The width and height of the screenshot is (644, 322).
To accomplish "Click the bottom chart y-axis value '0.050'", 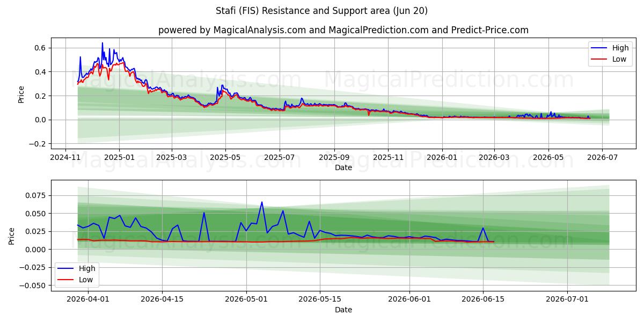I will coord(36,214).
